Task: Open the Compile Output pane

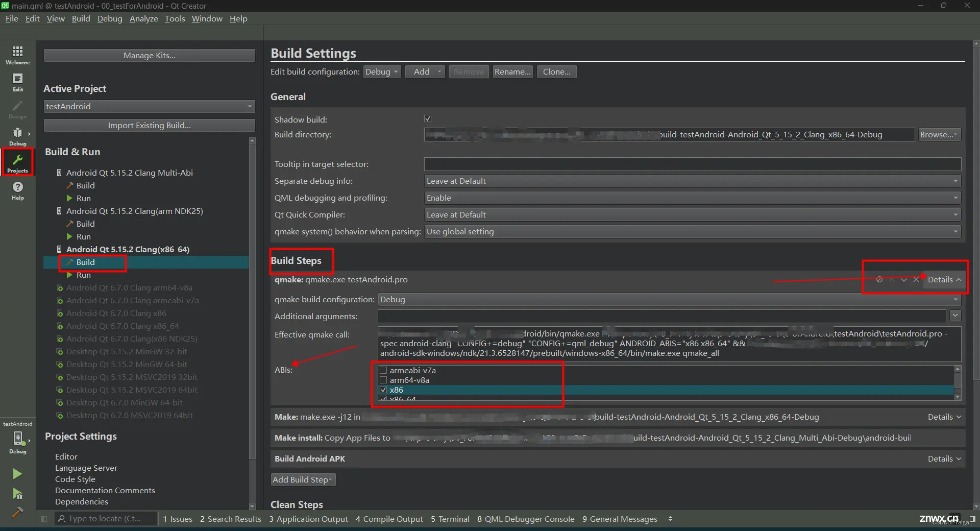Action: coord(389,519)
